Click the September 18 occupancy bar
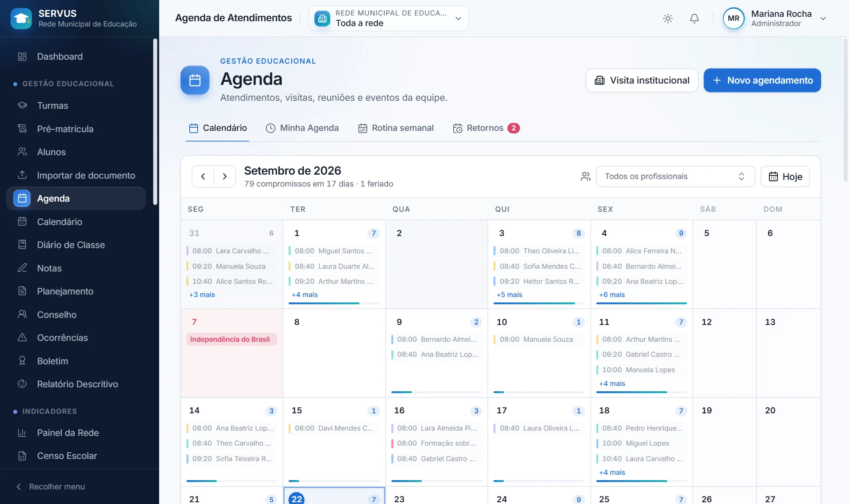The height and width of the screenshot is (504, 849). [642, 481]
